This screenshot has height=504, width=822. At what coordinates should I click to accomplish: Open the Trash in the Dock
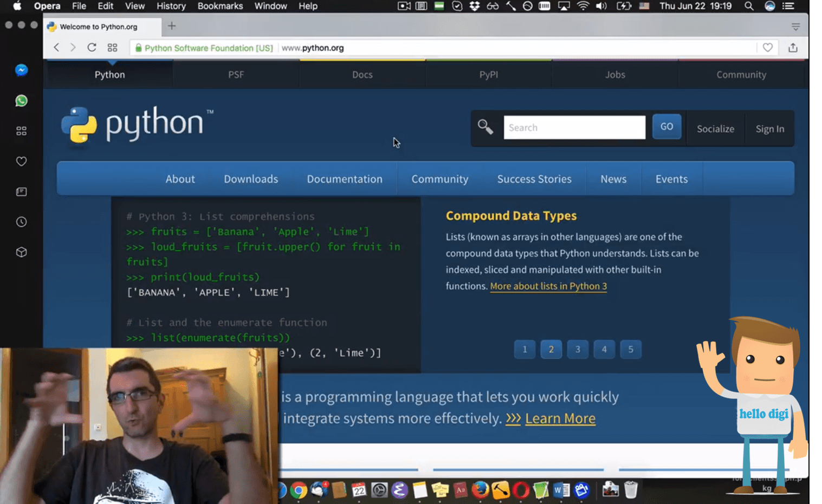coord(631,490)
